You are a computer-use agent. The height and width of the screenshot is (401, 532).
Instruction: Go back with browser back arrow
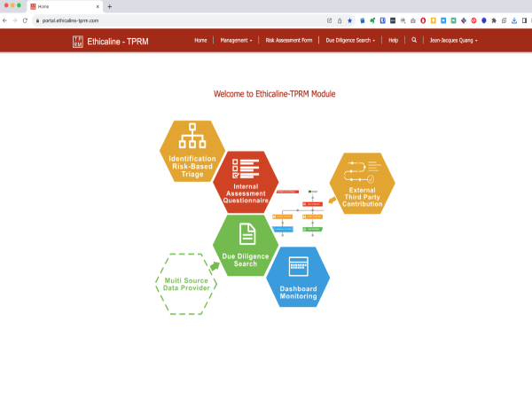4,20
